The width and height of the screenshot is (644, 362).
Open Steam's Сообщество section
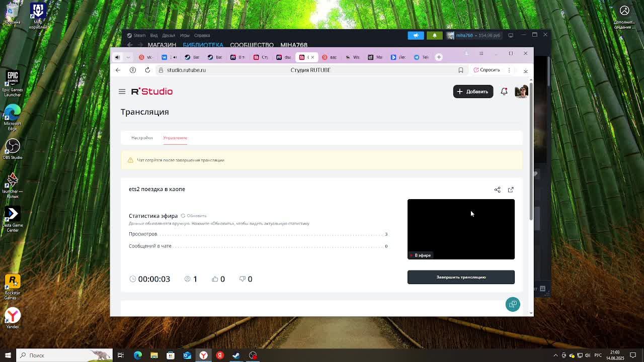[x=252, y=45]
